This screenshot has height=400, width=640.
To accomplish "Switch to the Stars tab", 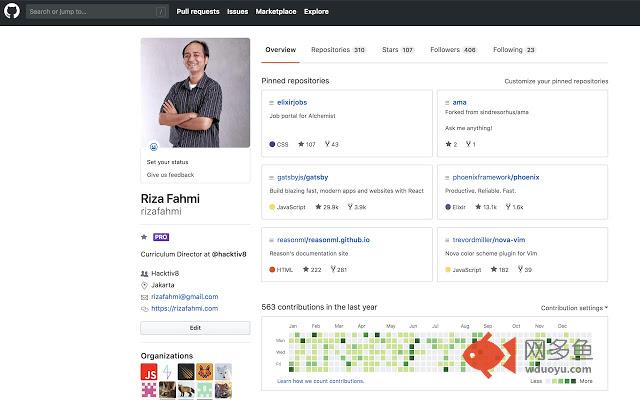I will coord(398,50).
